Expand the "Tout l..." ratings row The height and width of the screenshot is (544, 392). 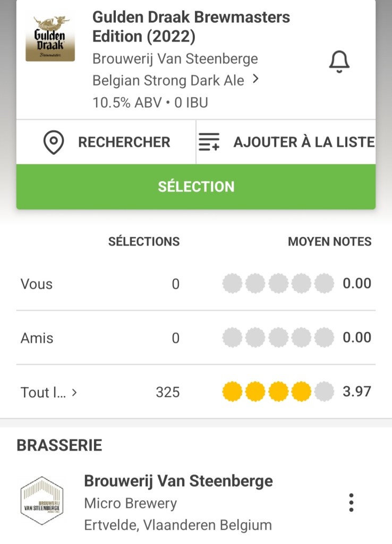49,393
